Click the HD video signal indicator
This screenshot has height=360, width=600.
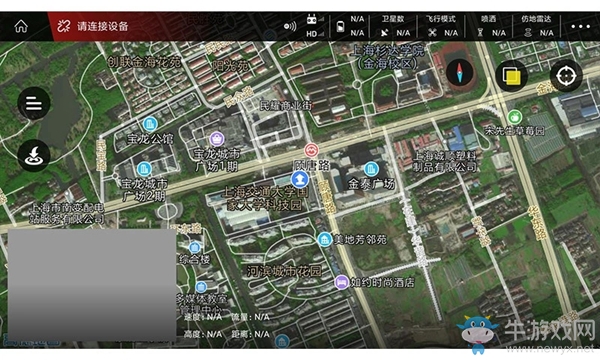[315, 34]
